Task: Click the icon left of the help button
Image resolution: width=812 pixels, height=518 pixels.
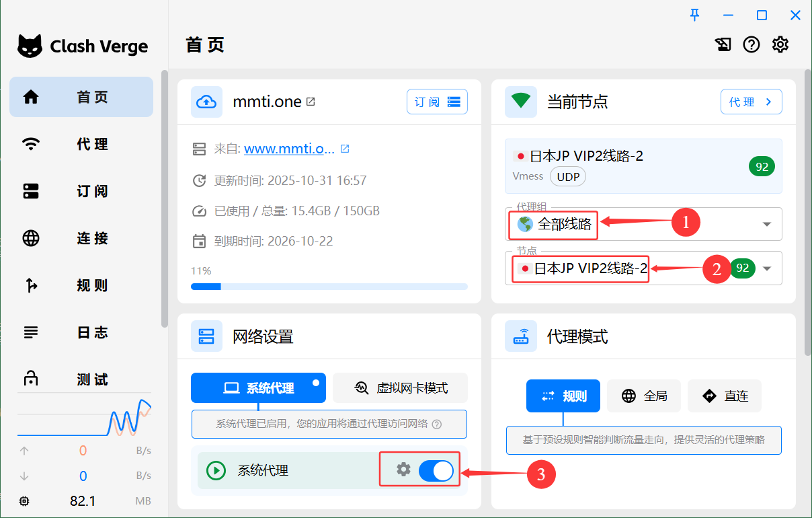Action: coord(723,45)
